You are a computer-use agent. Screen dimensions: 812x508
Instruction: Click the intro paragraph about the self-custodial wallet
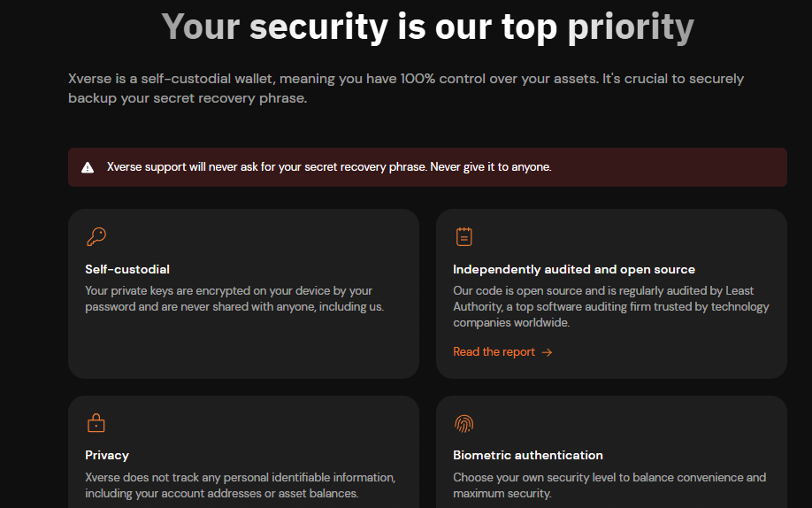pyautogui.click(x=405, y=89)
